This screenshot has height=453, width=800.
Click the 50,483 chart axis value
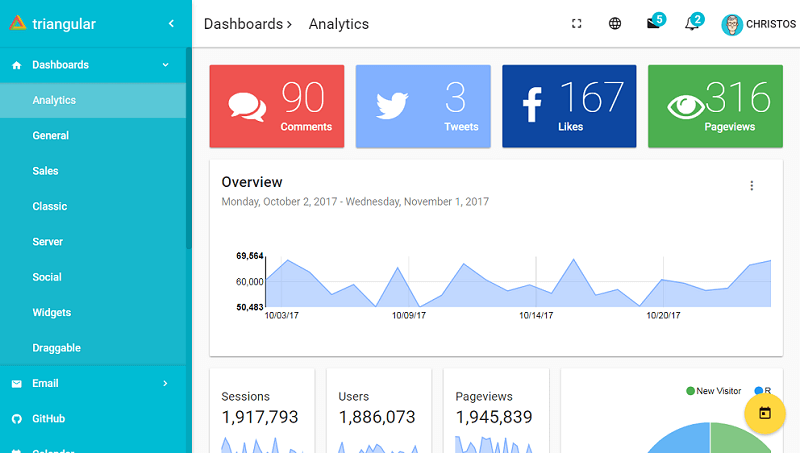249,307
